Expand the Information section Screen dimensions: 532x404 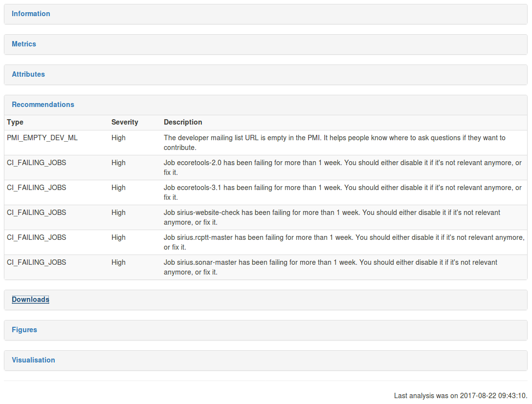click(x=31, y=14)
